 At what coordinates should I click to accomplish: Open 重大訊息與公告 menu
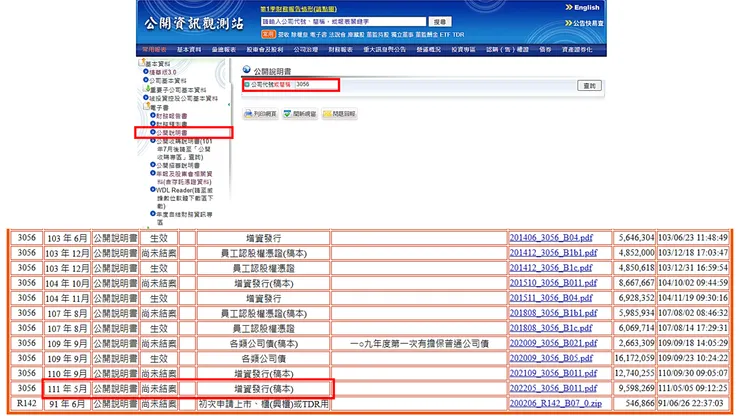pyautogui.click(x=385, y=49)
